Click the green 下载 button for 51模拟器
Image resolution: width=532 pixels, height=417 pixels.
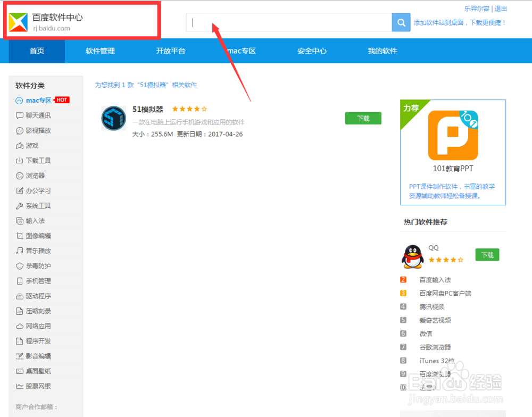pyautogui.click(x=363, y=118)
